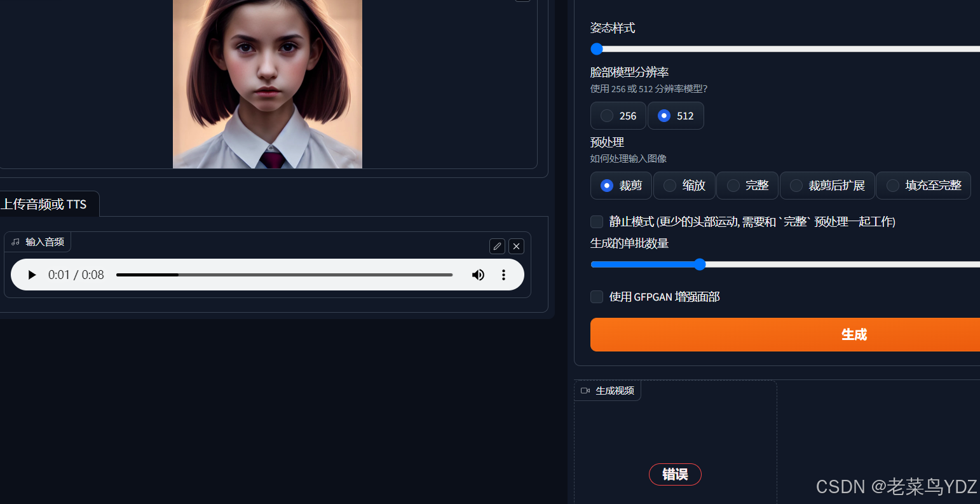Select 256 face model resolution

click(618, 116)
